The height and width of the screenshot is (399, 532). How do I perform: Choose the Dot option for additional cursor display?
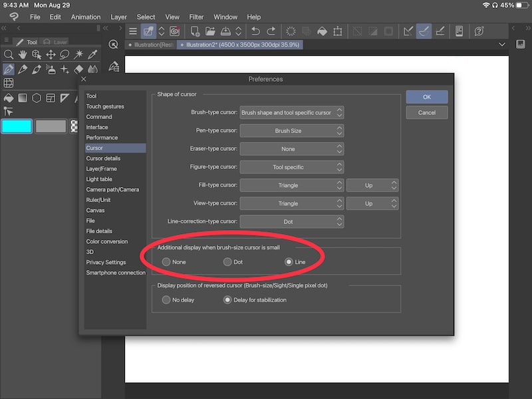click(x=227, y=262)
